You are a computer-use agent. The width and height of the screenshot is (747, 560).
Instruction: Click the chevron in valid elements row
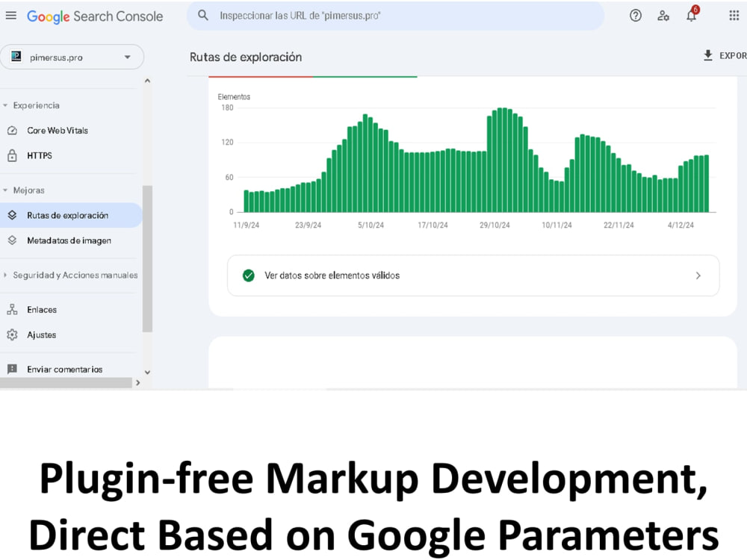point(698,276)
